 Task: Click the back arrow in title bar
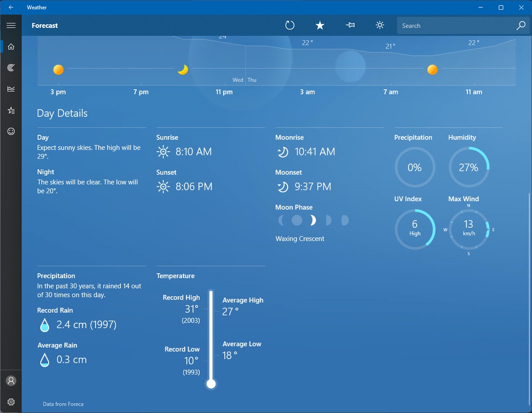tap(11, 7)
